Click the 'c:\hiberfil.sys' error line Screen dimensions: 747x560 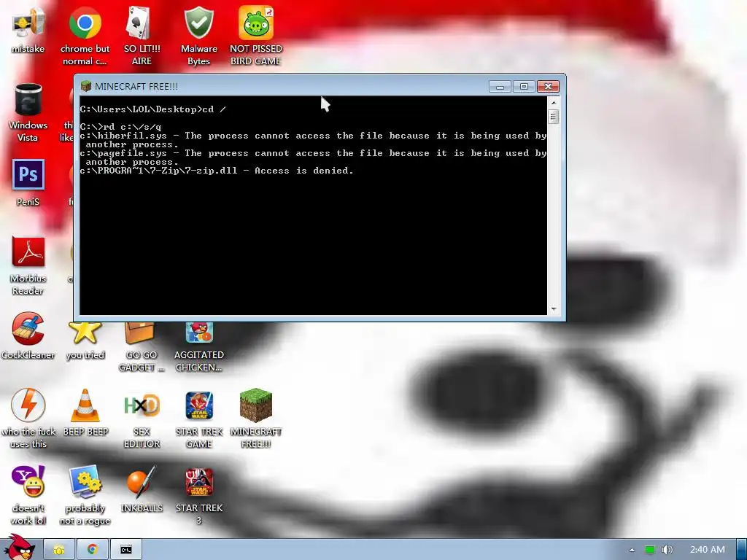click(x=313, y=140)
